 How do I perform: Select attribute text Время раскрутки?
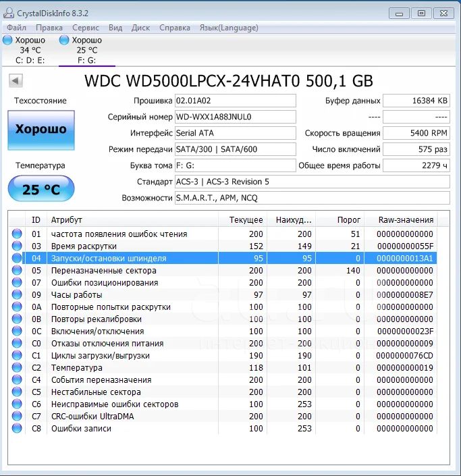(84, 246)
